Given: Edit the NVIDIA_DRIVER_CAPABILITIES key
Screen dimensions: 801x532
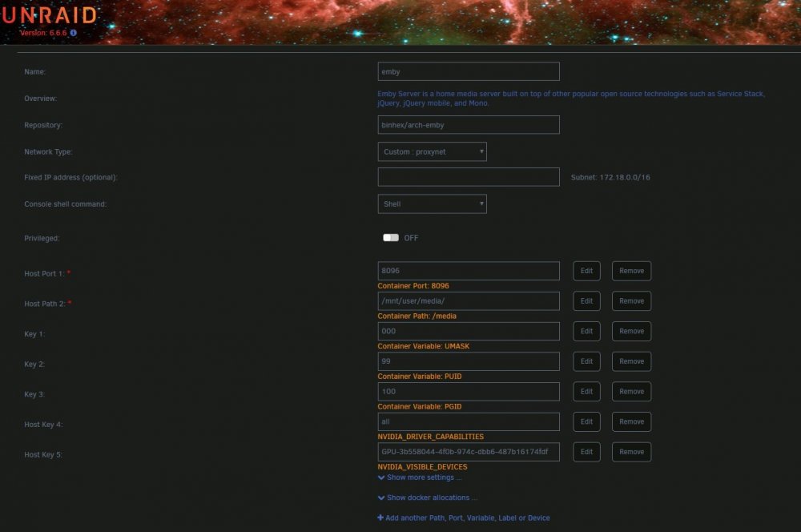Looking at the screenshot, I should tap(586, 421).
